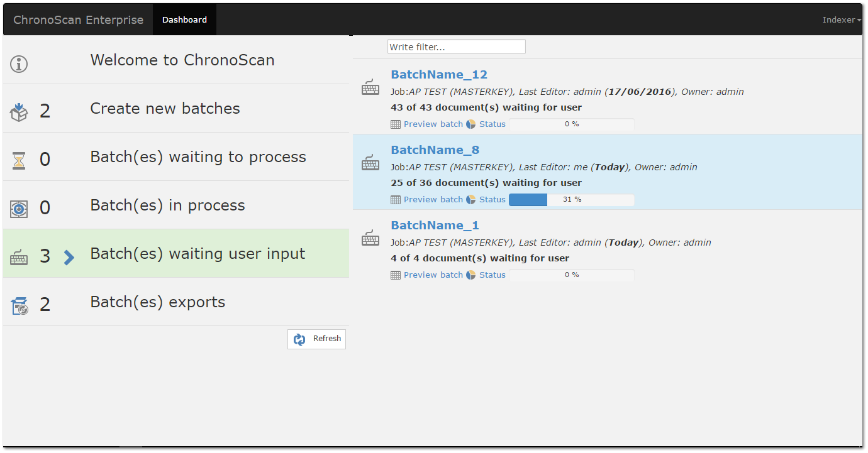Click Preview batch link for BatchName_12
868x453 pixels.
tap(433, 124)
